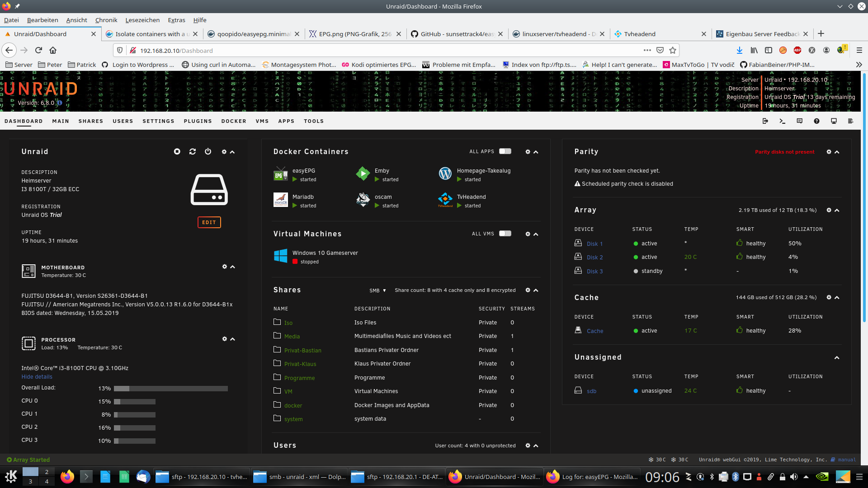Open the feedback icon in Unraid header
This screenshot has height=488, width=868.
[x=800, y=121]
